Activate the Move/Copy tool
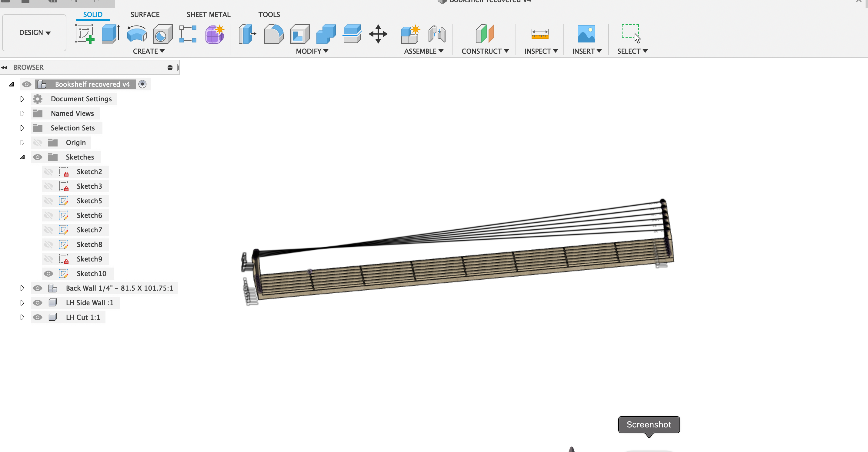Image resolution: width=868 pixels, height=452 pixels. pyautogui.click(x=378, y=34)
